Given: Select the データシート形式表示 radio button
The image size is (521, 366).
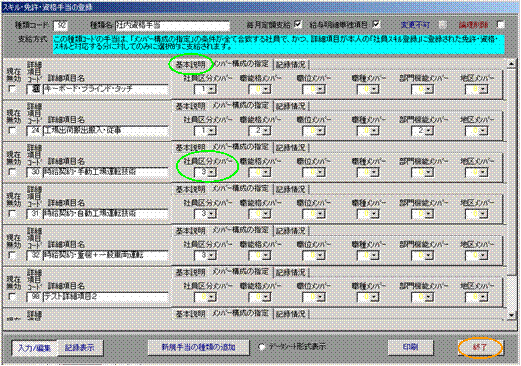Looking at the screenshot, I should pos(262,347).
